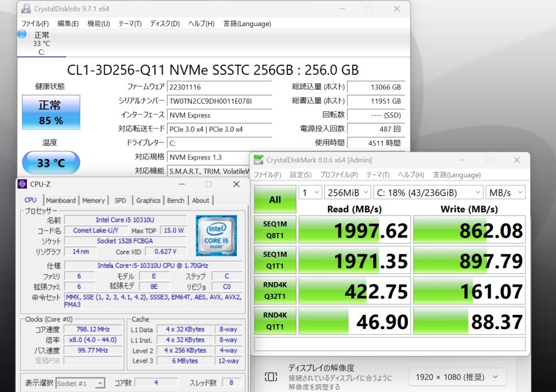This screenshot has width=556, height=392.
Task: Click the CrystalDiskInfo title bar app icon
Action: click(x=26, y=8)
